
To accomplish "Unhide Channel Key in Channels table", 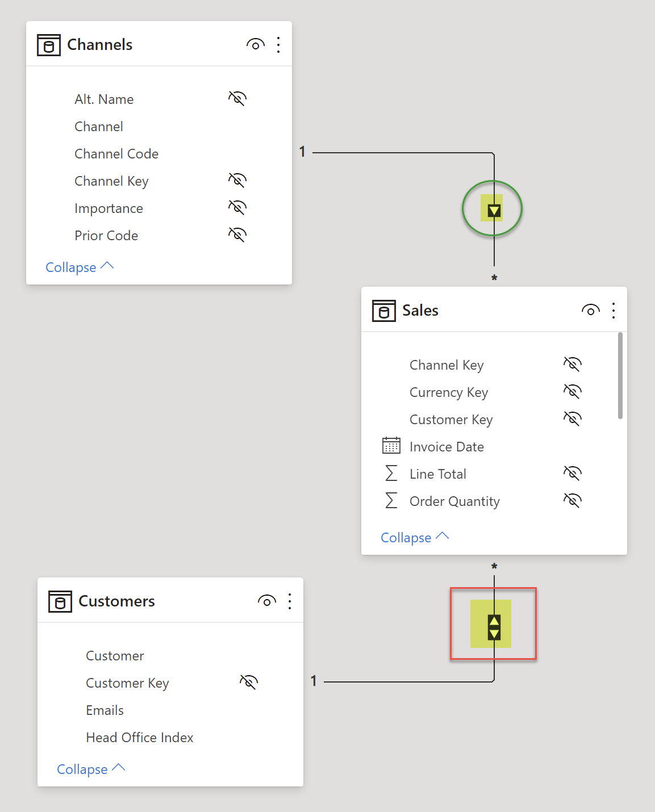I will pos(237,181).
